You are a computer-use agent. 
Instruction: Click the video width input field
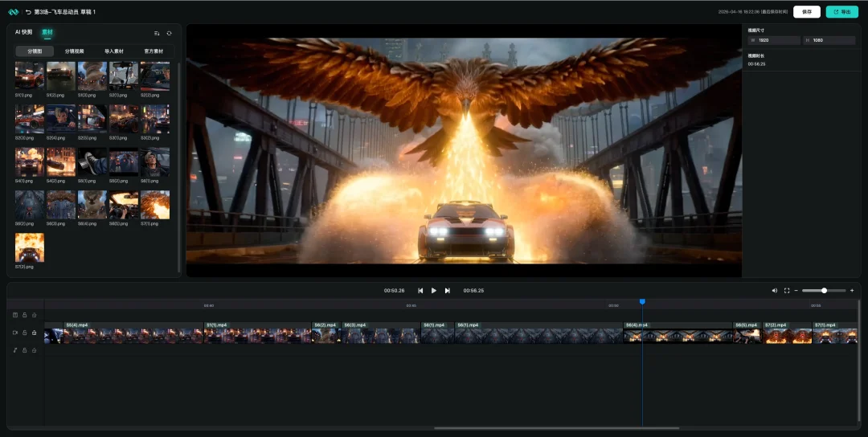coord(777,40)
